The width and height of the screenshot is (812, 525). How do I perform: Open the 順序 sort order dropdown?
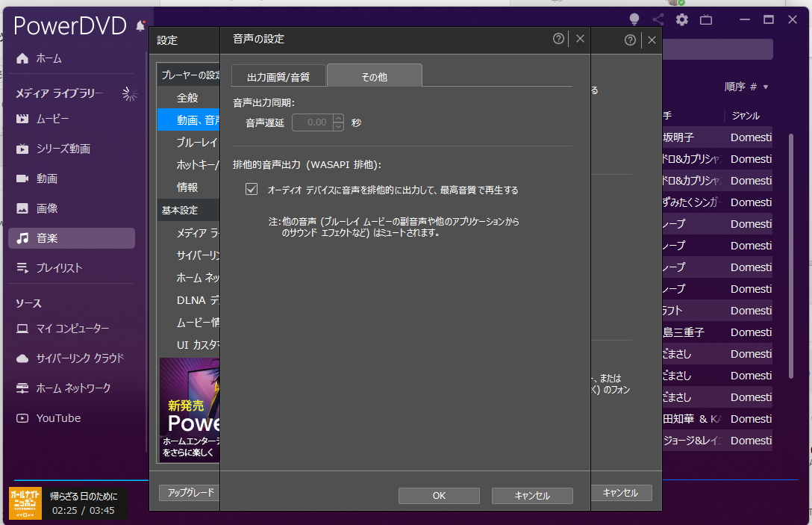[x=746, y=87]
